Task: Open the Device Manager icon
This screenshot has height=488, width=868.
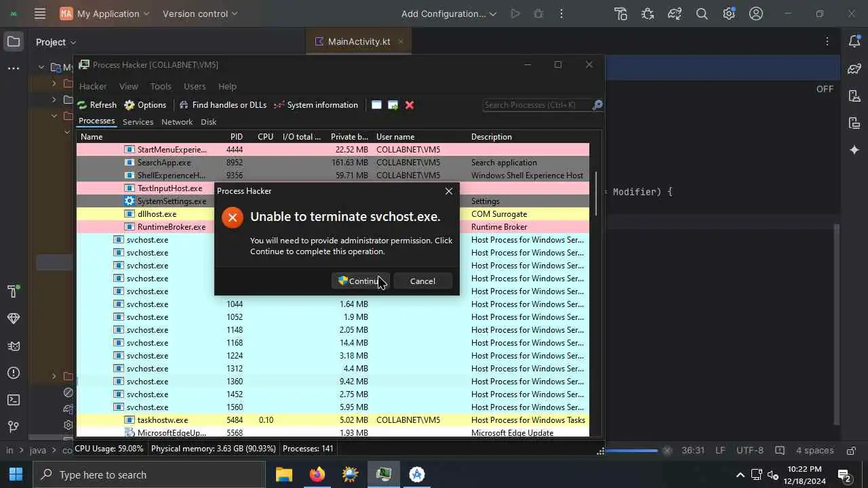Action: tap(854, 96)
